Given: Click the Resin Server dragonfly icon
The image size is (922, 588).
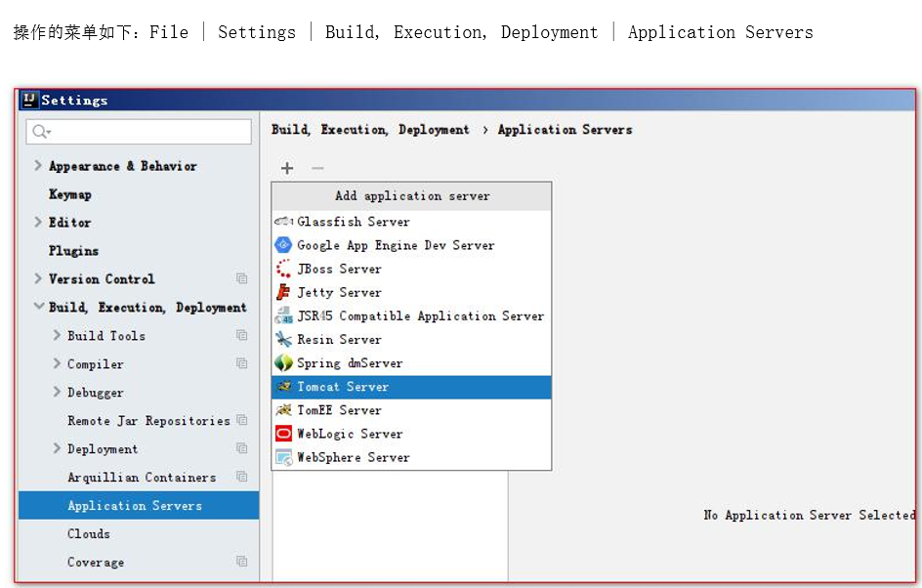Looking at the screenshot, I should (x=283, y=339).
